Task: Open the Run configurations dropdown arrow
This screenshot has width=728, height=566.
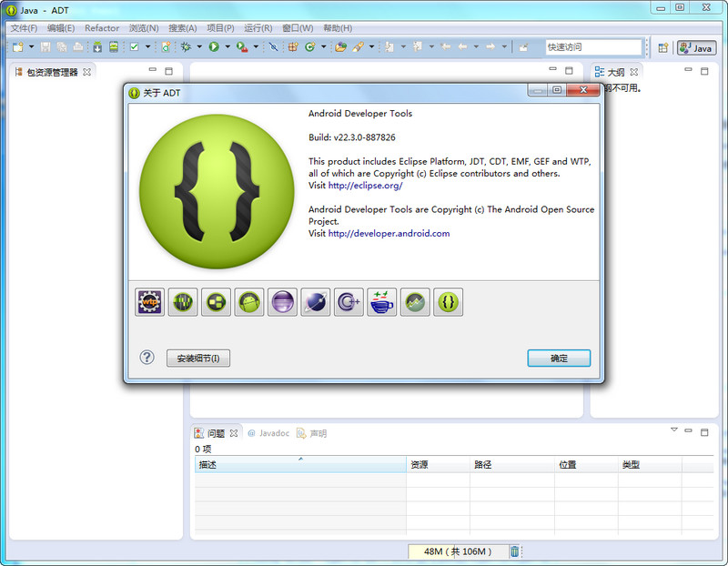Action: (x=227, y=47)
